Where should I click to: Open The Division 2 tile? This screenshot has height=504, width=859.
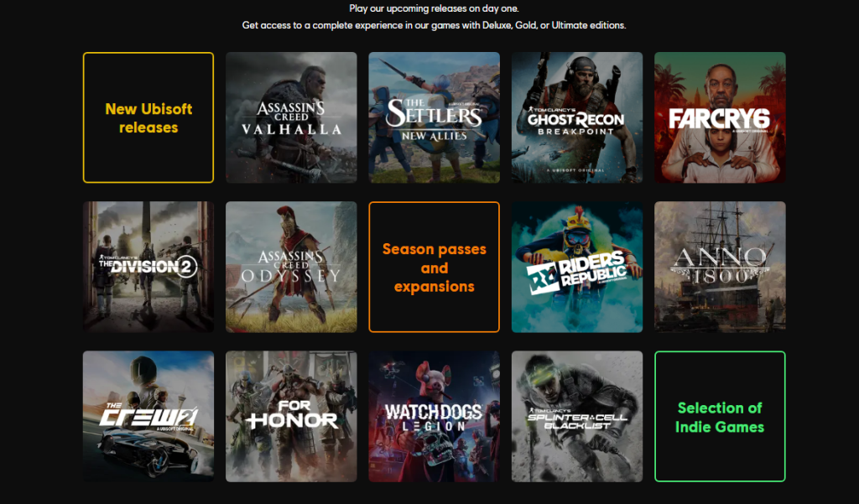(x=148, y=267)
